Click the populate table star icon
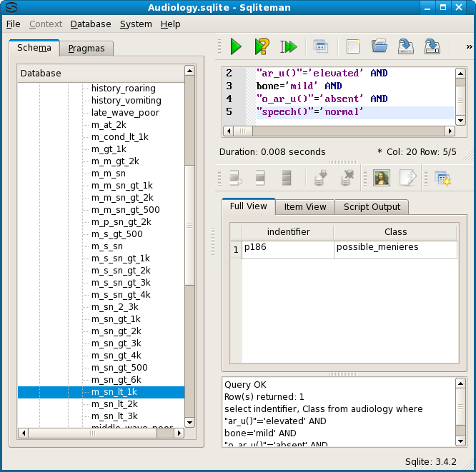This screenshot has height=472, width=476. tap(442, 178)
